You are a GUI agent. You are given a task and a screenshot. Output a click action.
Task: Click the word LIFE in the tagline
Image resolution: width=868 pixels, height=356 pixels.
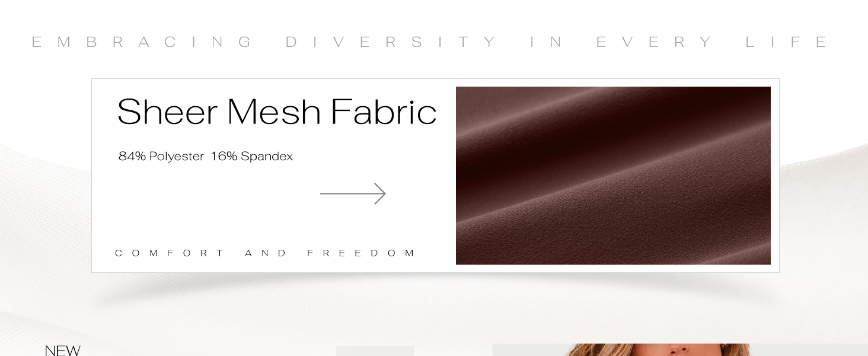pos(787,42)
